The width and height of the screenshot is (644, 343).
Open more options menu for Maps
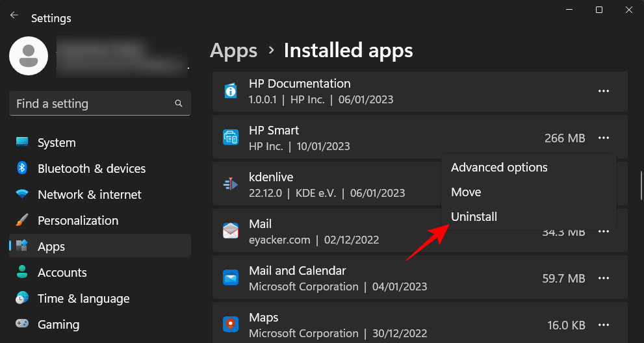(x=604, y=325)
